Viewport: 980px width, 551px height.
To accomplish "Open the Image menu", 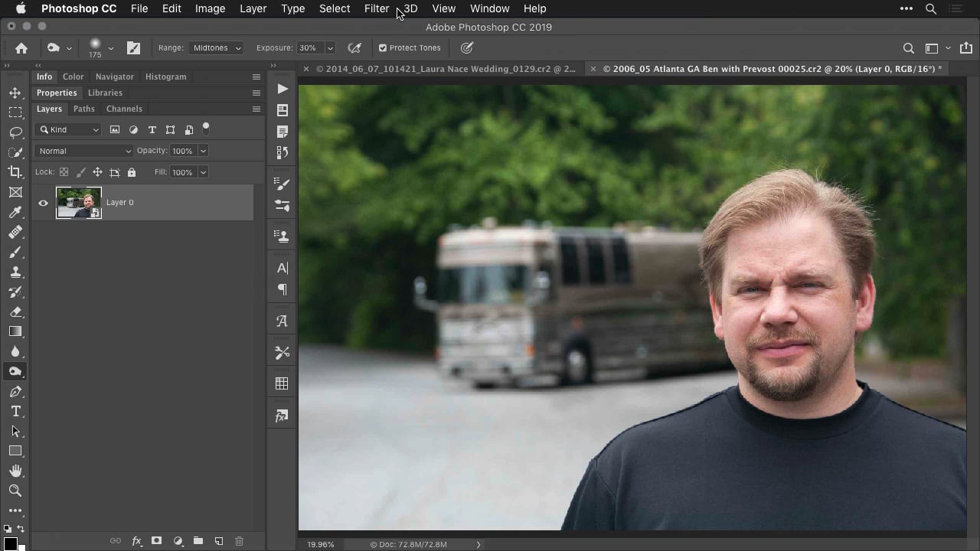I will 210,8.
